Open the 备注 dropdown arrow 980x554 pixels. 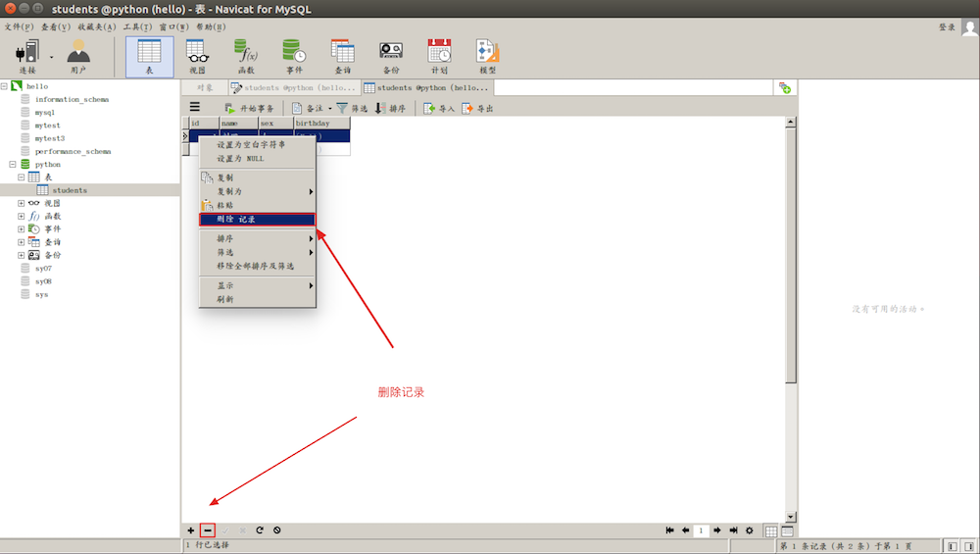(x=329, y=108)
